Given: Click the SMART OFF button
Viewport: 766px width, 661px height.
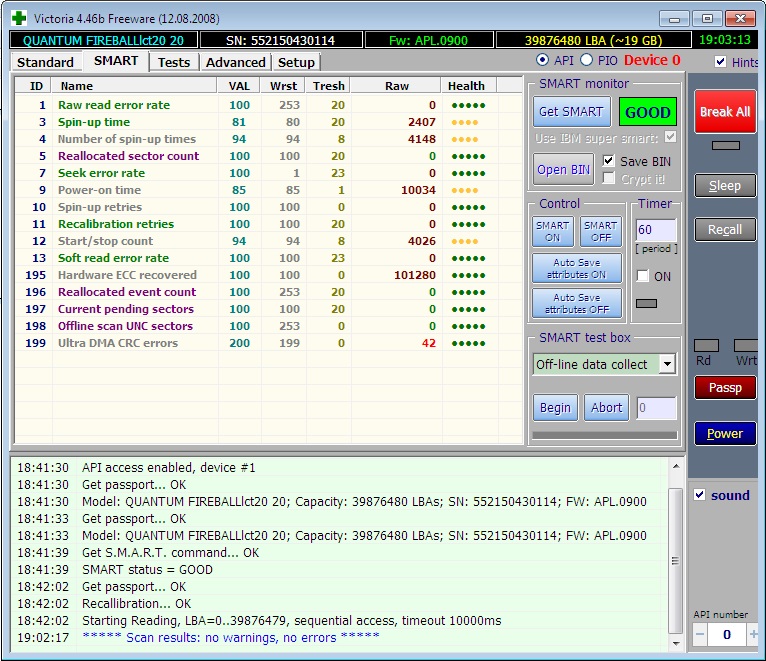Looking at the screenshot, I should (x=601, y=231).
